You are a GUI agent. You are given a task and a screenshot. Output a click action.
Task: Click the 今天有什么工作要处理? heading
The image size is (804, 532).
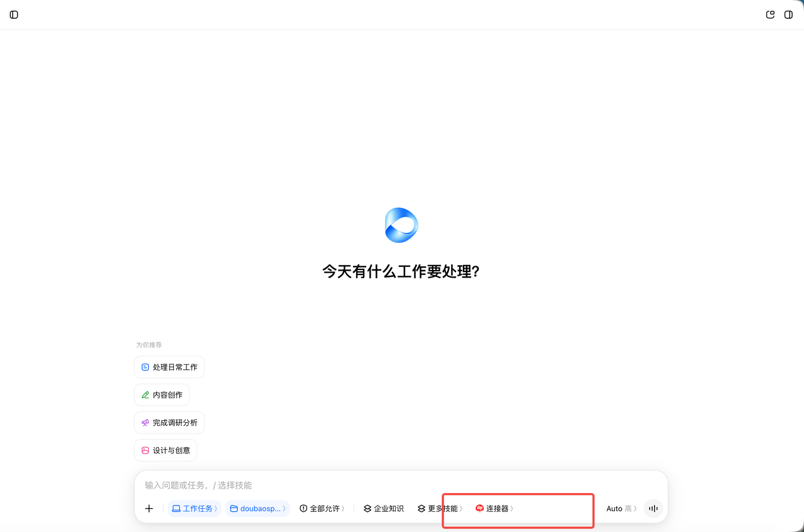click(x=401, y=271)
